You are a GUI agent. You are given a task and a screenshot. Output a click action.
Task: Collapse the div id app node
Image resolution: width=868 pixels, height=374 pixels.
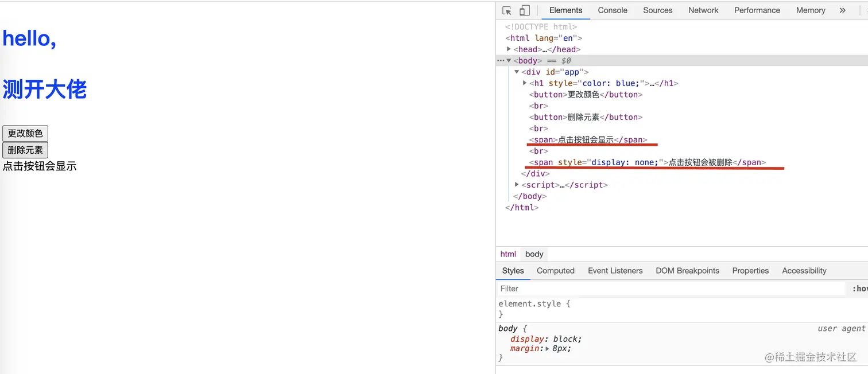(x=517, y=72)
